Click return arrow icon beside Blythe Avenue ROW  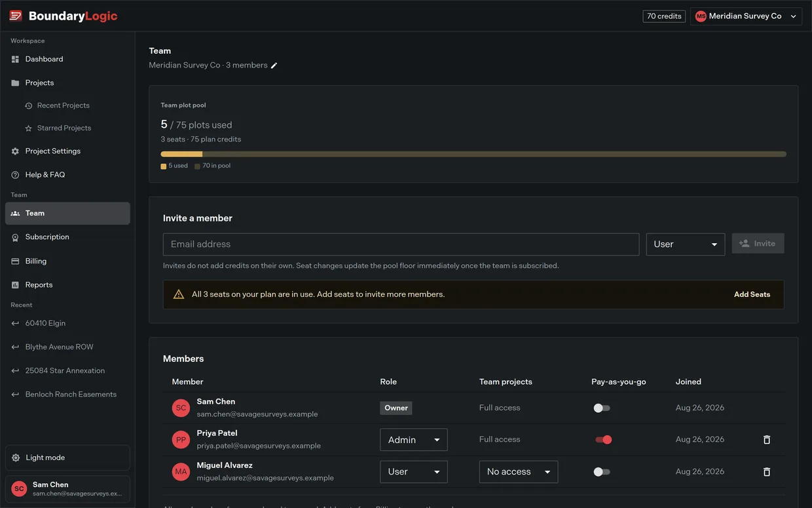point(15,347)
